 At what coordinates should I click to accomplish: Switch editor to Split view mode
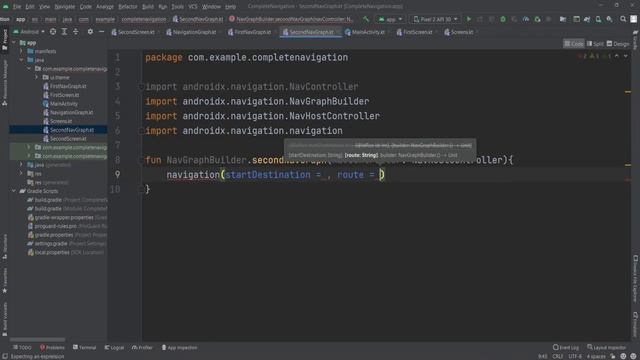point(595,44)
